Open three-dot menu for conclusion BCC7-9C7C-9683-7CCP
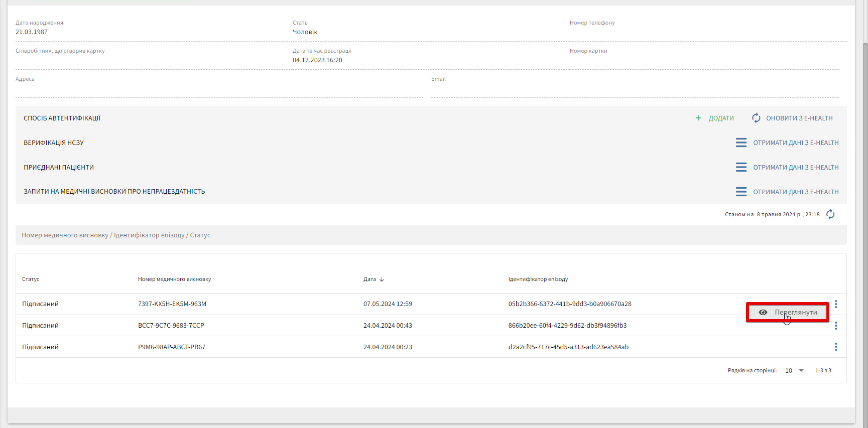Image resolution: width=868 pixels, height=428 pixels. 836,326
